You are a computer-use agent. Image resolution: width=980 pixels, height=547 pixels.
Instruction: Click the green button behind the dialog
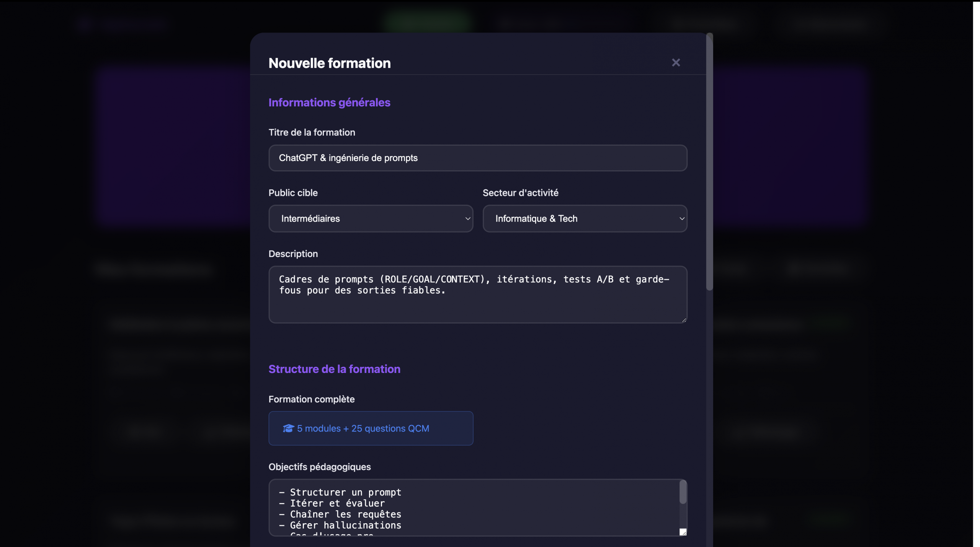tap(428, 20)
